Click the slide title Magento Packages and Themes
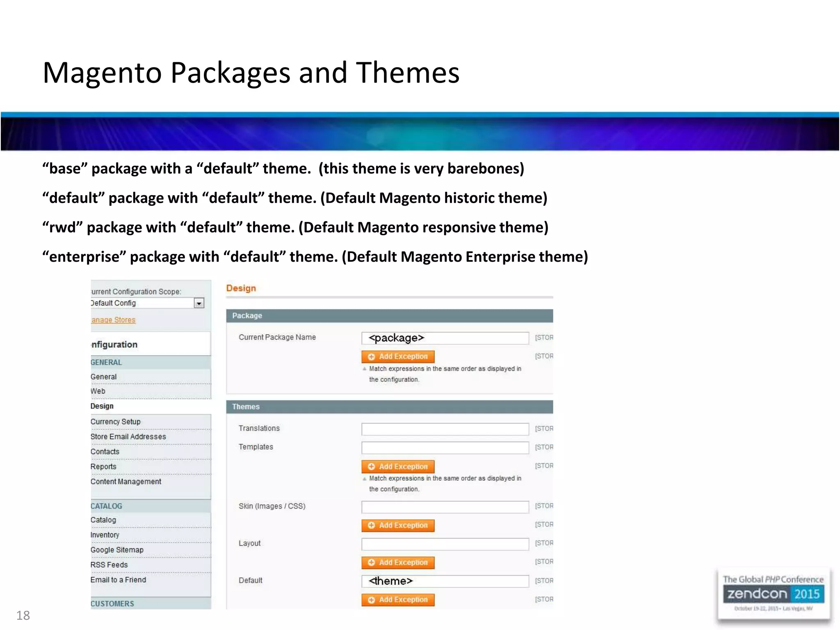 click(251, 73)
